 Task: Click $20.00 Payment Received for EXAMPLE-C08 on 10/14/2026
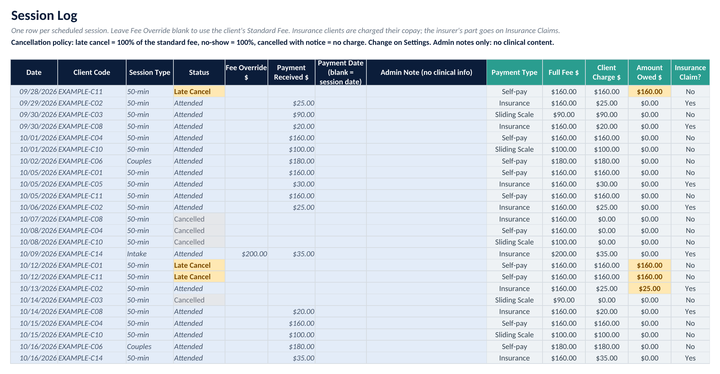(291, 312)
